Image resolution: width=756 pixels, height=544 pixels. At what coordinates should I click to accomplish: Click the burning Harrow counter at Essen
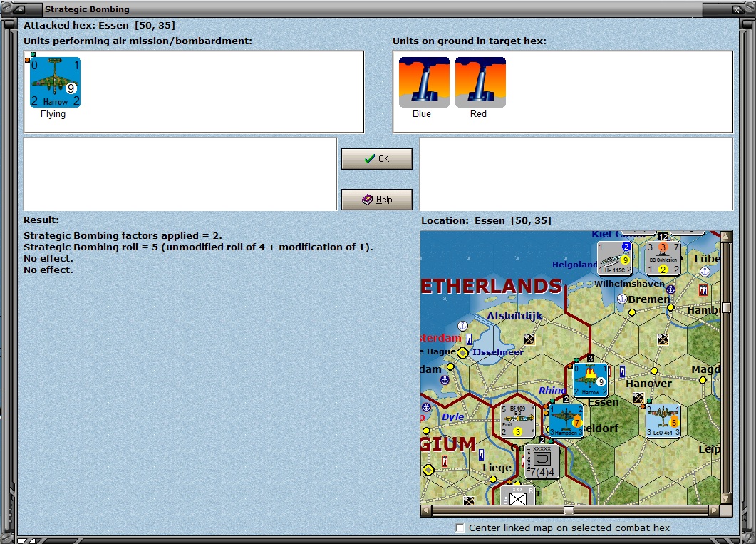tap(590, 380)
